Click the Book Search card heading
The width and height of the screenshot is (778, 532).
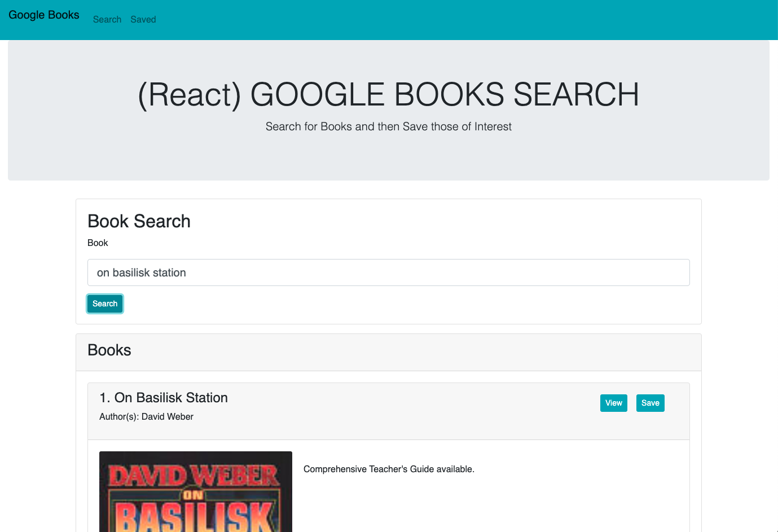point(139,221)
